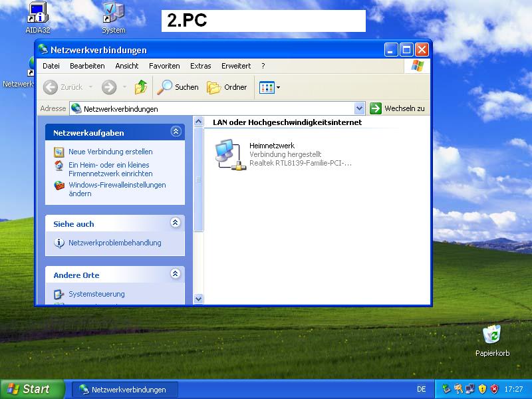Click the LAN oder Hochgeschwindigkeitsinternet group header
The image size is (532, 399).
coord(287,122)
